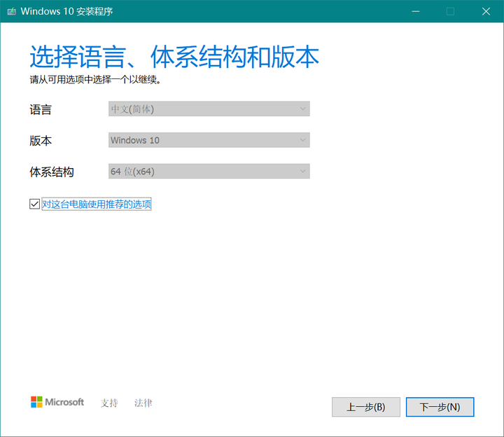Open the 支持 link
Viewport: 504px width, 437px height.
[x=109, y=403]
